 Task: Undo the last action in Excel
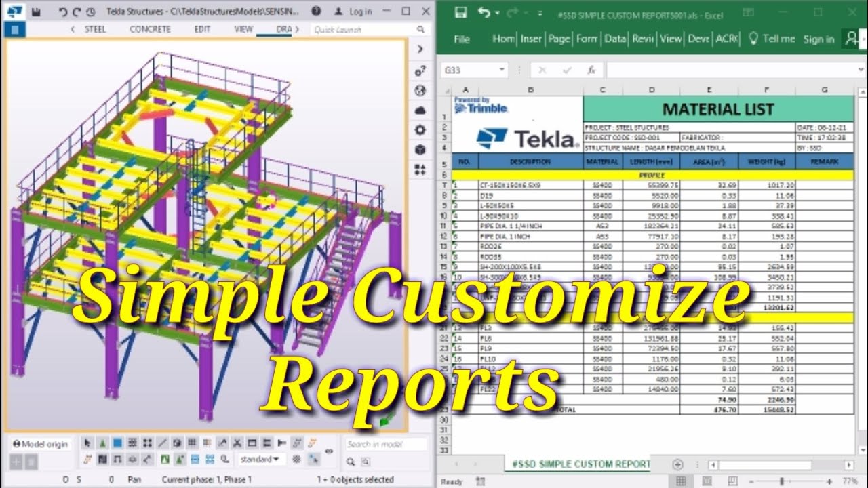click(484, 13)
